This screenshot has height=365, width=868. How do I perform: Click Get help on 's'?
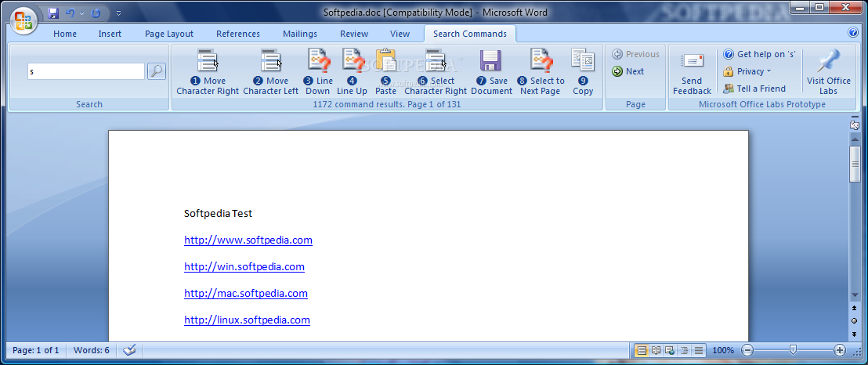click(x=760, y=54)
